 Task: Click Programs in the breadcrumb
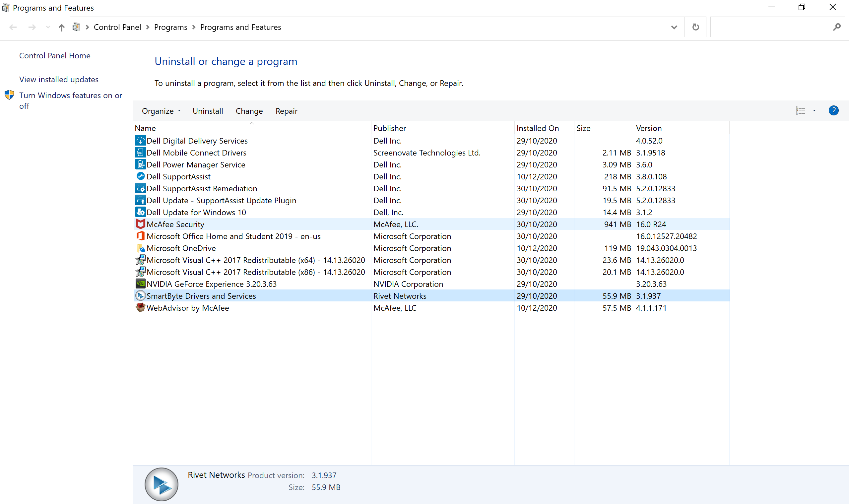(170, 27)
